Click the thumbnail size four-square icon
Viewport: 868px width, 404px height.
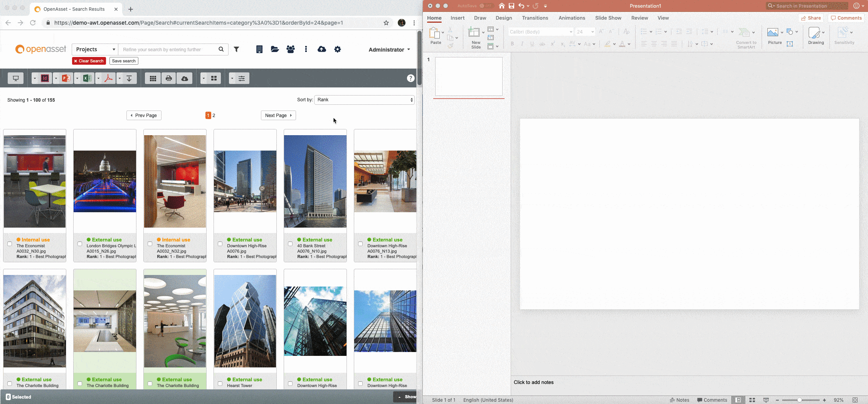point(214,78)
